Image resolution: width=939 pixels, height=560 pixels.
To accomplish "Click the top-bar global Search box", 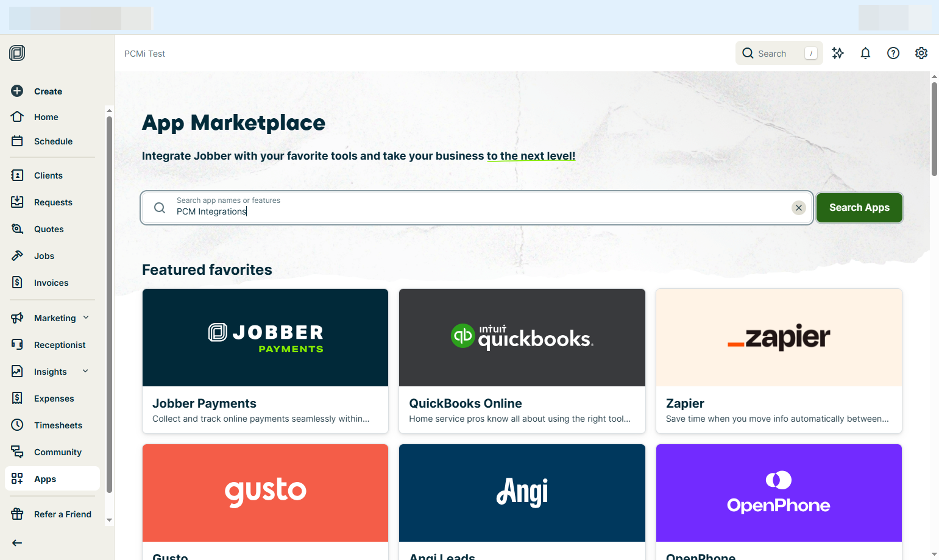I will 779,53.
